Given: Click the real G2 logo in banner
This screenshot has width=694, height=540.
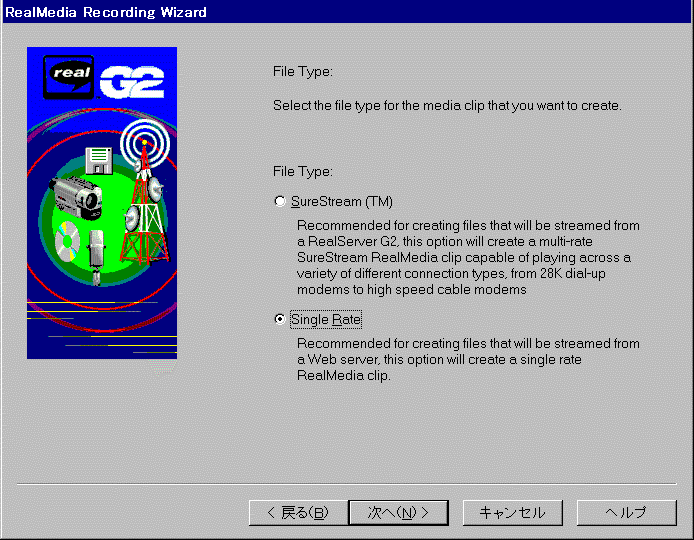Looking at the screenshot, I should [104, 77].
